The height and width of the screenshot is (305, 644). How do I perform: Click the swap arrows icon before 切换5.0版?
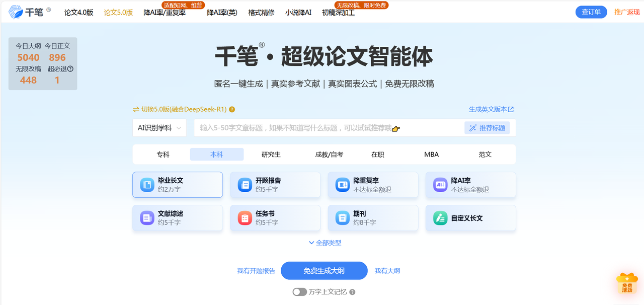[x=136, y=109]
